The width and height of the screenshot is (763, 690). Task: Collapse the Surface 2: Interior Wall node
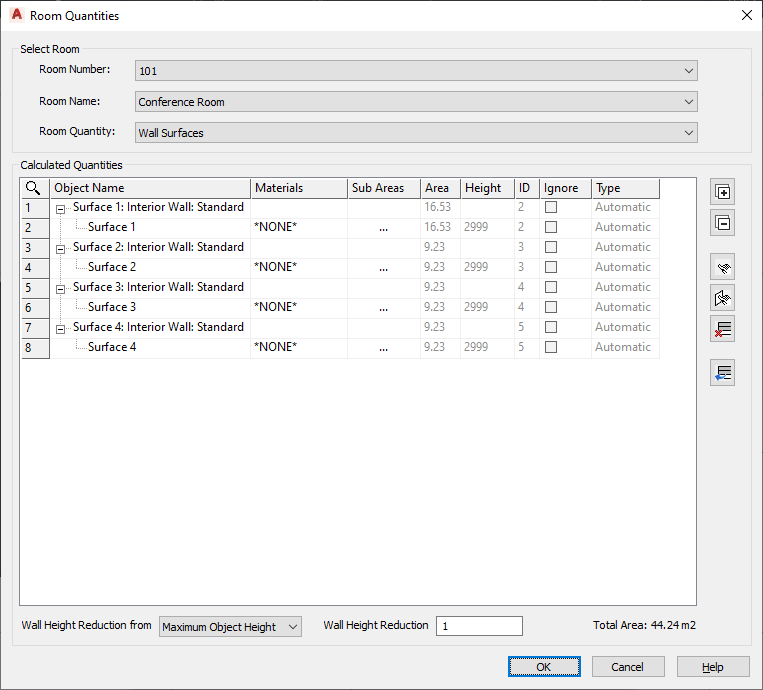point(60,249)
